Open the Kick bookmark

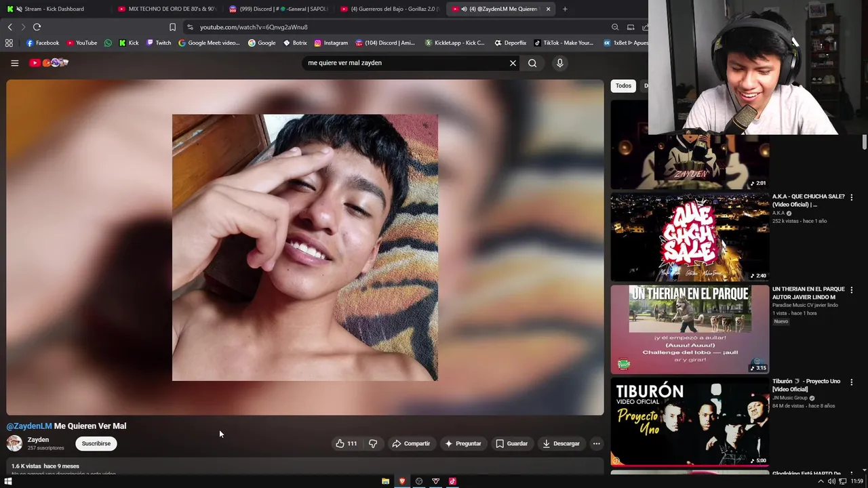coord(129,43)
